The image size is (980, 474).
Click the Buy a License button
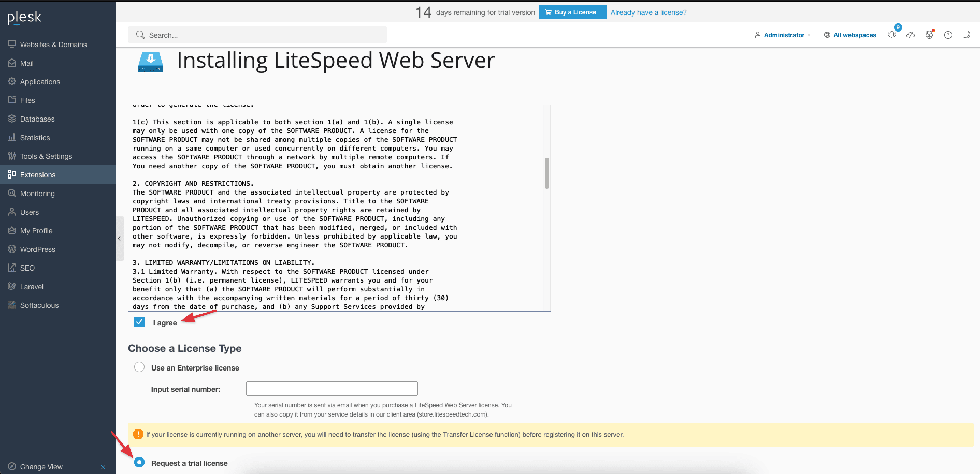[x=572, y=12]
